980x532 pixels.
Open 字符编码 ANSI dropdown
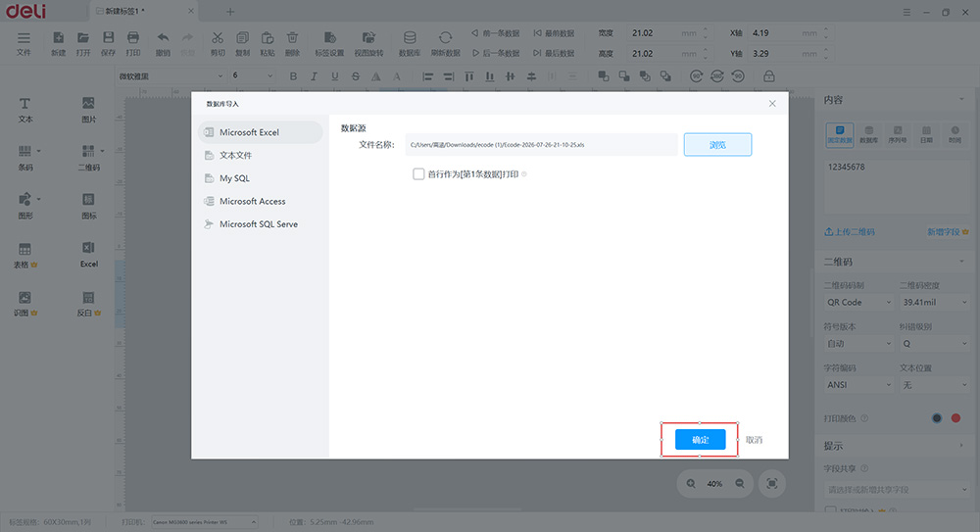click(x=858, y=384)
